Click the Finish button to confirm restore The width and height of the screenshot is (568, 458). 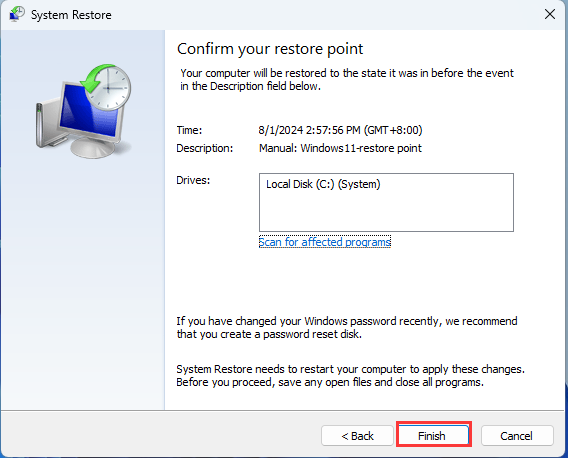pyautogui.click(x=434, y=435)
